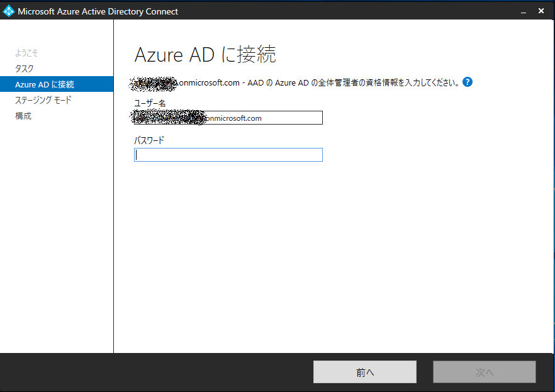Click the 前へ back button

pos(364,372)
